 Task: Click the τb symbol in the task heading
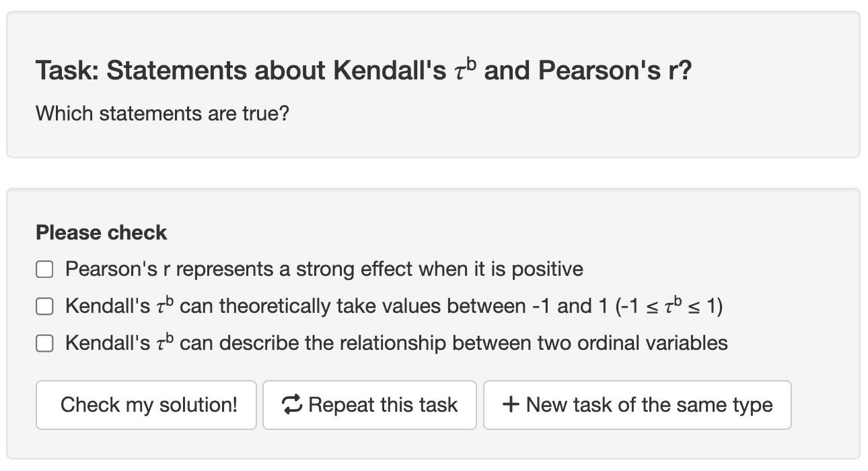tap(465, 70)
